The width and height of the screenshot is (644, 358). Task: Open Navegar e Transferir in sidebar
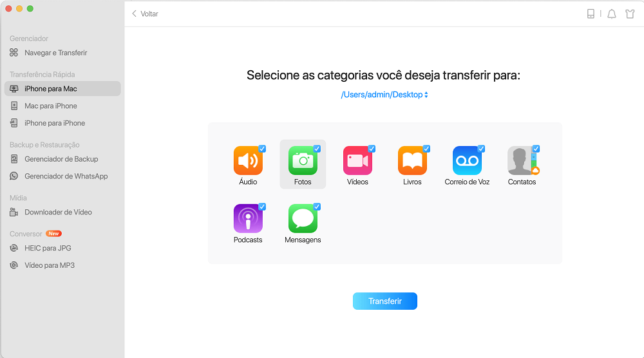[56, 53]
